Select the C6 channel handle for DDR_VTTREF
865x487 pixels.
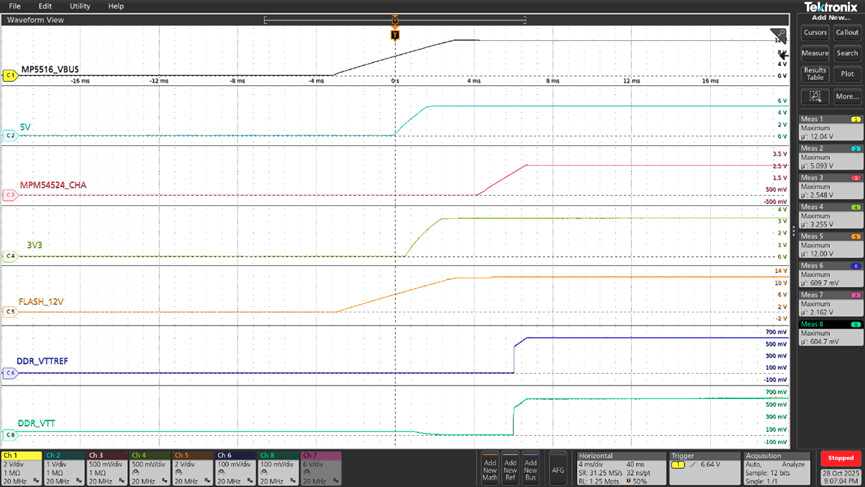coord(10,373)
